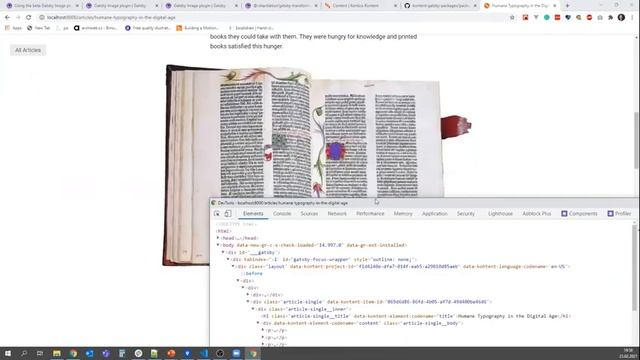Open the Lighthouse tab in DevTools
This screenshot has height=360, width=640.
pos(500,213)
